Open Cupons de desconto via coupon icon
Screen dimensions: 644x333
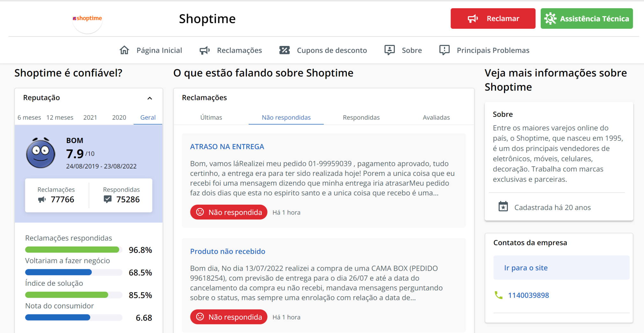pos(284,50)
